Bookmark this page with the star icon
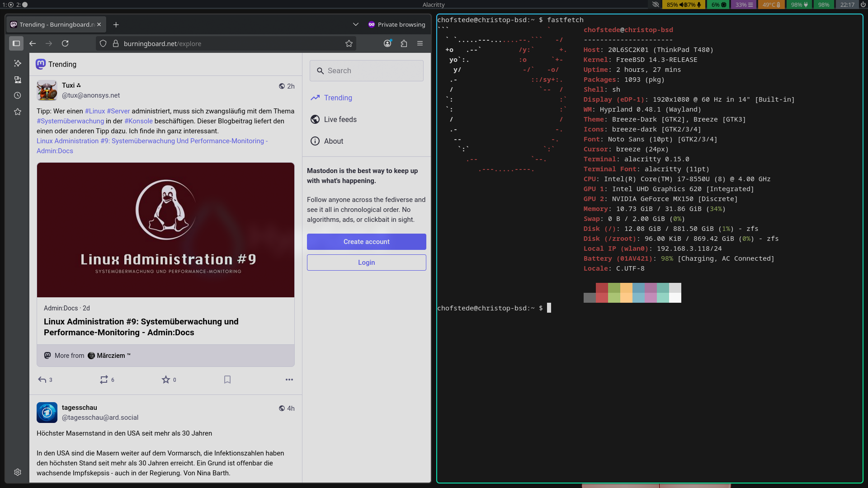Viewport: 868px width, 488px height. coord(349,43)
